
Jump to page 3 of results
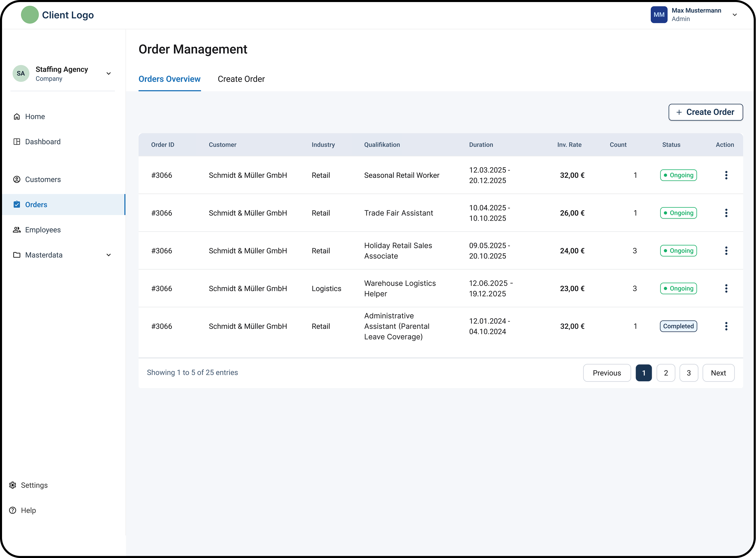689,373
